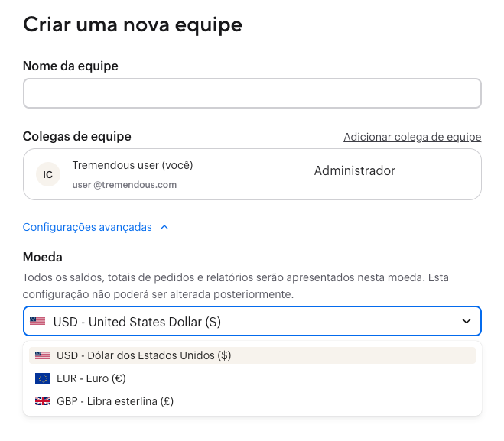
Task: Pick the GBP - Libra esterlina option
Action: coord(115,401)
